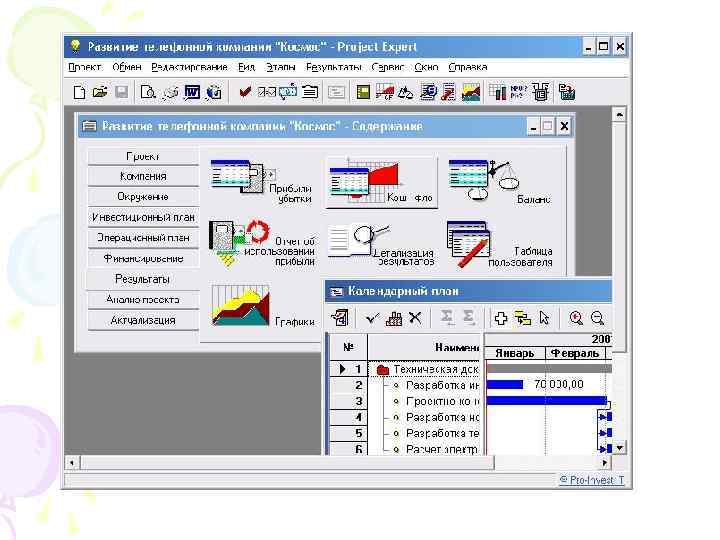Viewport: 720px width, 540px height.
Task: Open the Редактирование menu
Action: pyautogui.click(x=189, y=67)
